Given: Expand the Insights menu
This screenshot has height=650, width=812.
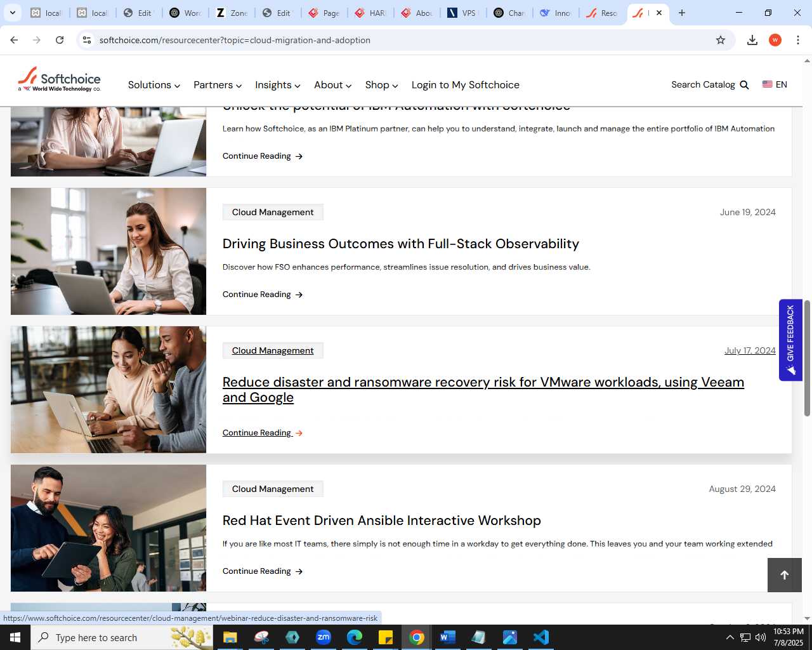Looking at the screenshot, I should tap(278, 85).
